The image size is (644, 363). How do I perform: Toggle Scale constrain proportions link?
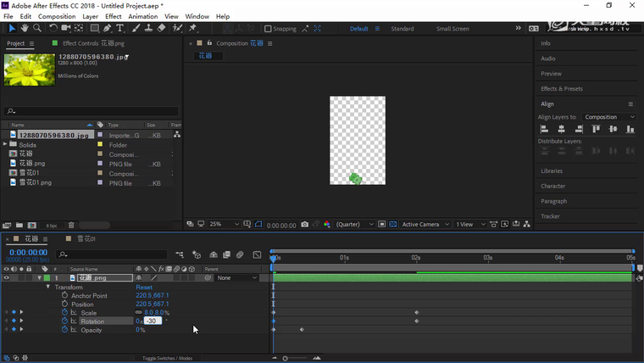(139, 313)
